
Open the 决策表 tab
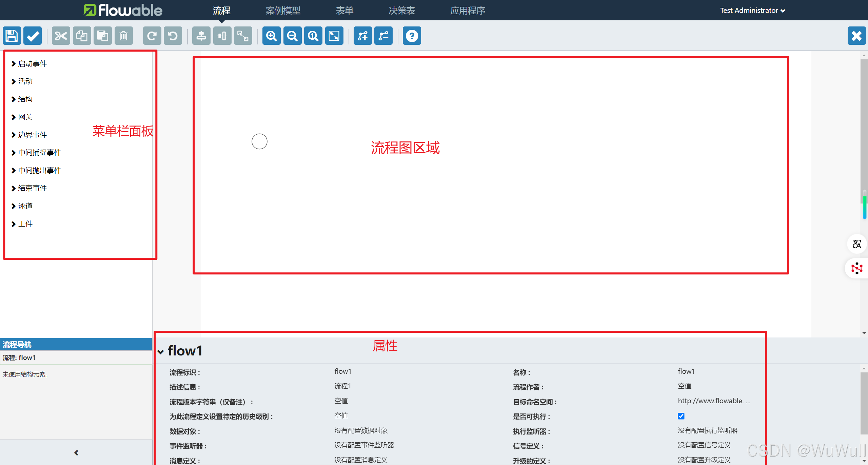(x=401, y=11)
